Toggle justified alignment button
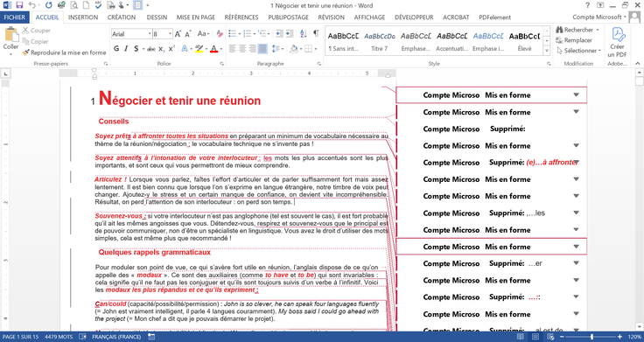 [262, 49]
